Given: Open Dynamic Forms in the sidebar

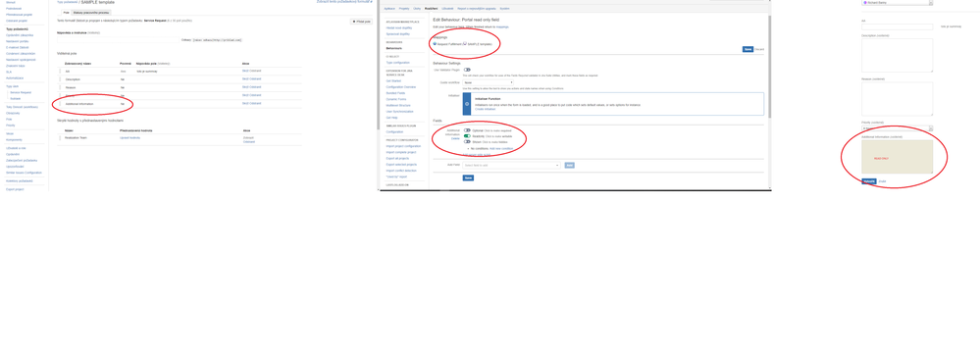Looking at the screenshot, I should 395,99.
